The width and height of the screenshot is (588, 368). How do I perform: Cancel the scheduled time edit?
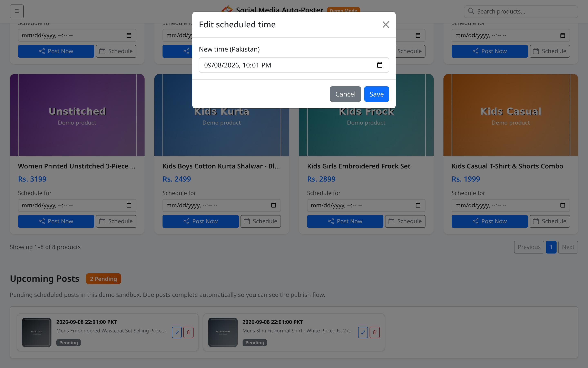(x=345, y=94)
